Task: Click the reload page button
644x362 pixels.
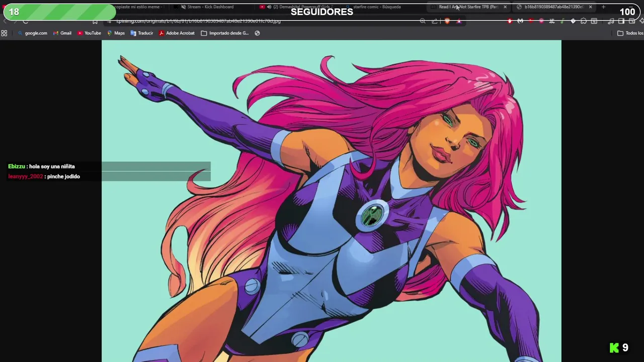Action: coord(25,21)
